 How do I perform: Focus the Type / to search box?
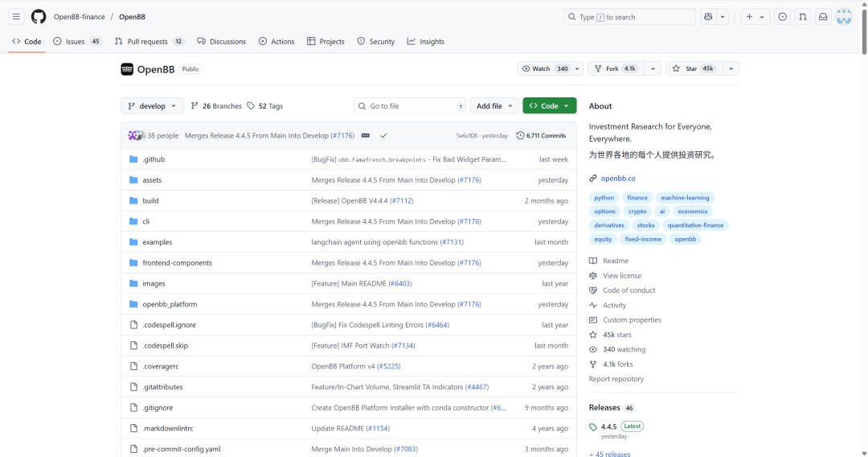(x=629, y=17)
